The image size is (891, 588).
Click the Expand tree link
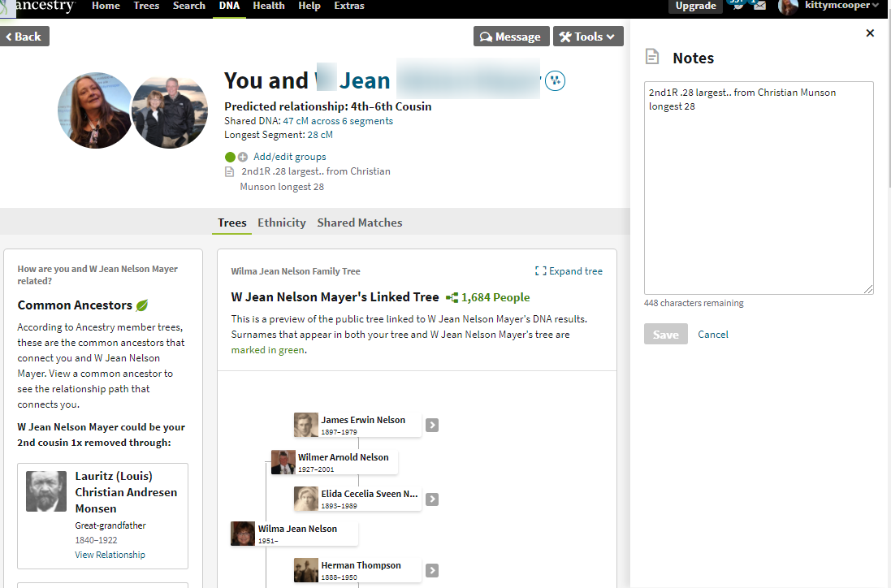point(576,271)
